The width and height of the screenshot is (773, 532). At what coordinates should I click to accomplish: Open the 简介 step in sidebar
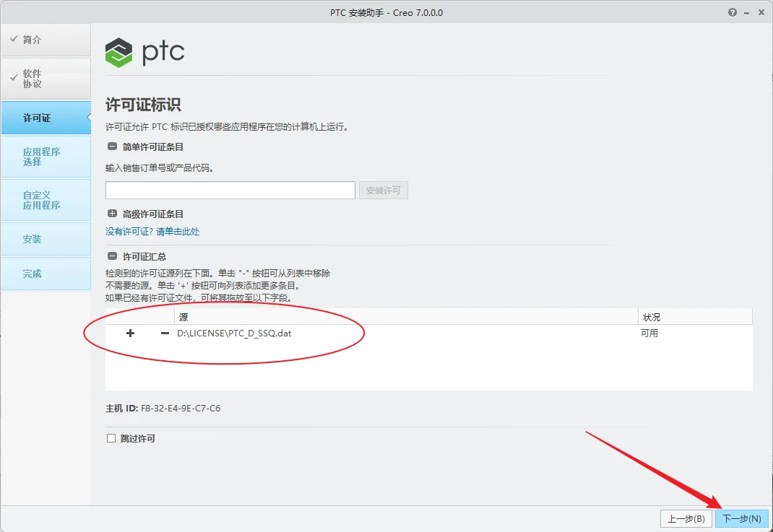point(46,40)
